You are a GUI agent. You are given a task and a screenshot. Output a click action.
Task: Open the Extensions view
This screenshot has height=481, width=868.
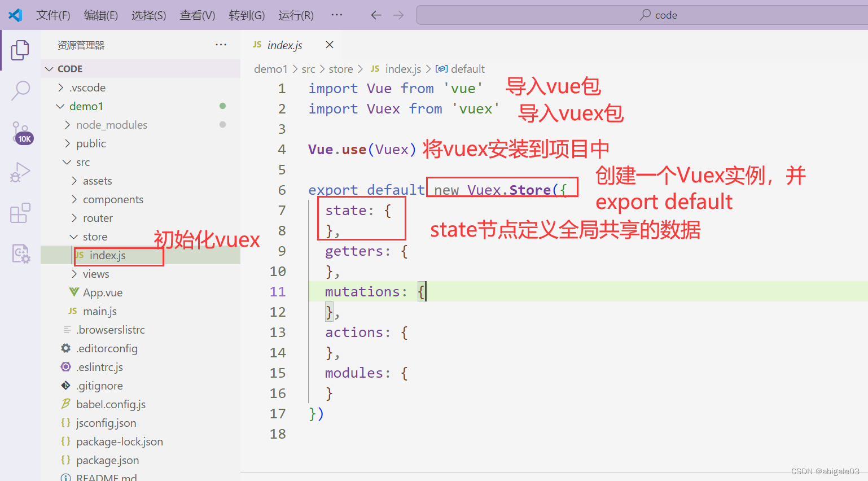coord(20,213)
